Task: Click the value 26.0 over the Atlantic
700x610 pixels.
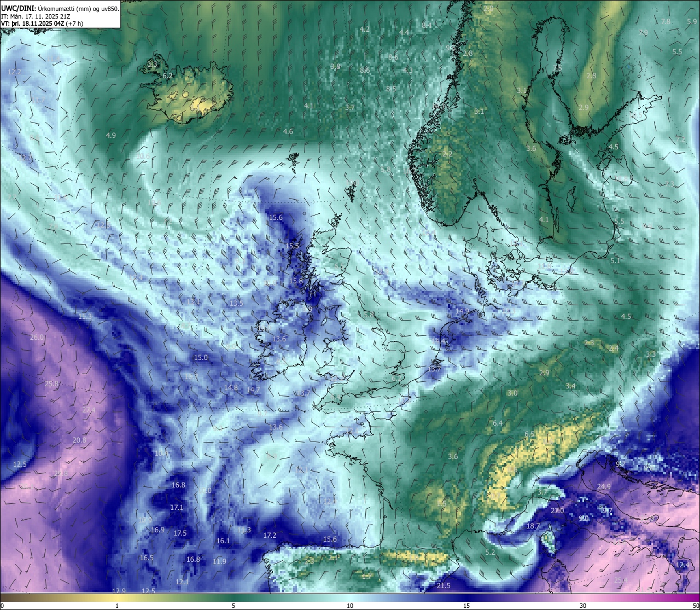Action: (x=37, y=338)
